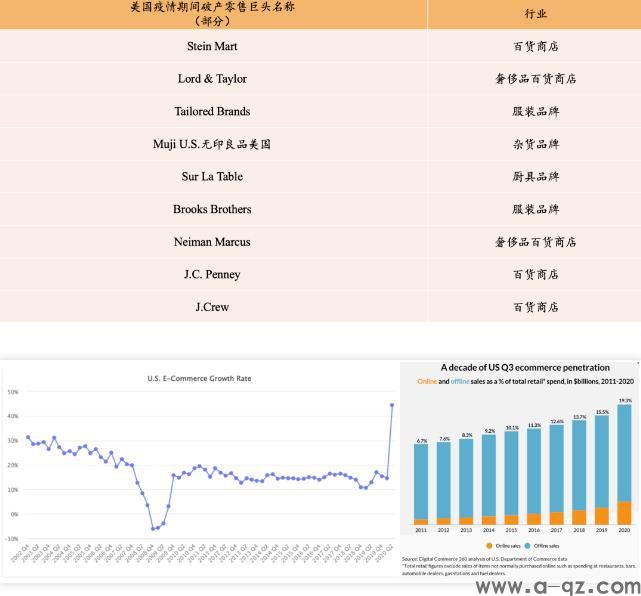Click the 6.7% label above 2011 bar
641x596 pixels.
point(422,441)
